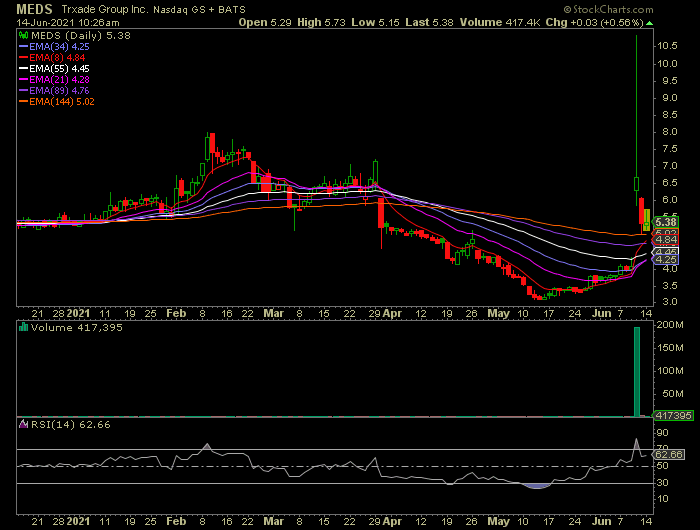Image resolution: width=700 pixels, height=530 pixels.
Task: Click the Feb label on price chart date axis
Action: 176,313
